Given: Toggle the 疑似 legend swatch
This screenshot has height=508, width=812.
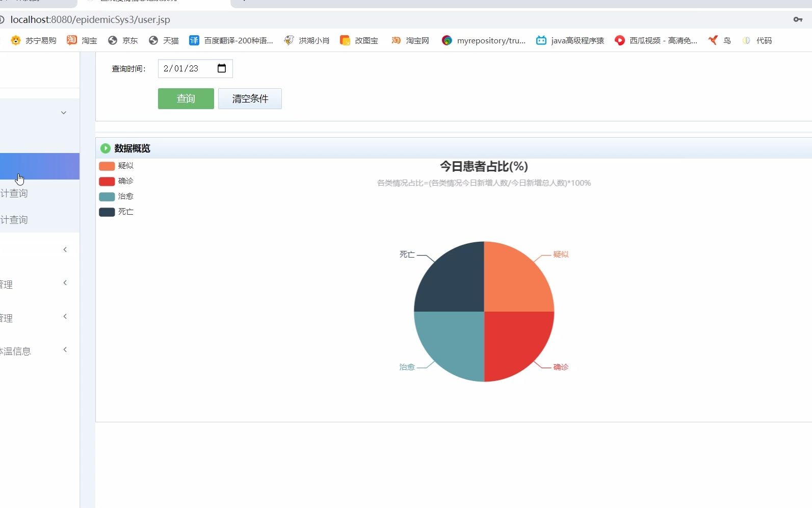Looking at the screenshot, I should pyautogui.click(x=107, y=166).
